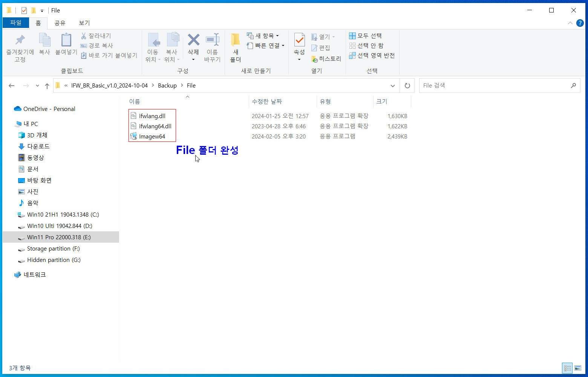Image resolution: width=588 pixels, height=377 pixels.
Task: Open 다운로드 folder in sidebar
Action: (x=38, y=146)
